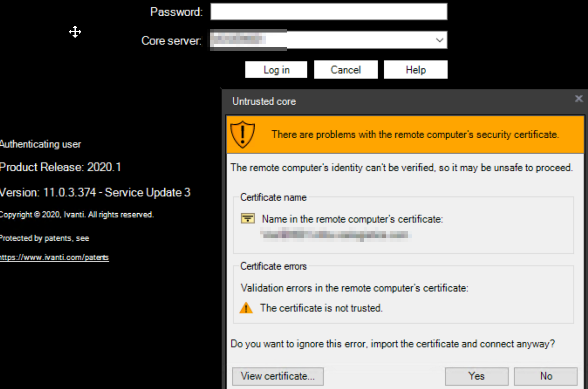Close the Untrusted core dialog
Screen dimensions: 588x389
(x=579, y=99)
